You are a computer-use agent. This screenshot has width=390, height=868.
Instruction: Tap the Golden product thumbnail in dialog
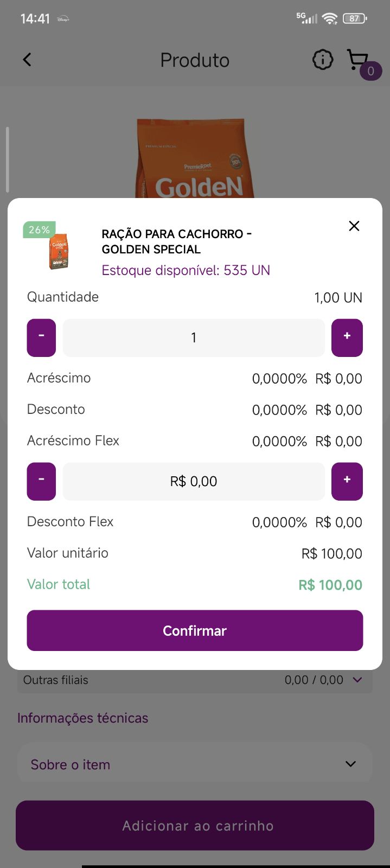(59, 251)
